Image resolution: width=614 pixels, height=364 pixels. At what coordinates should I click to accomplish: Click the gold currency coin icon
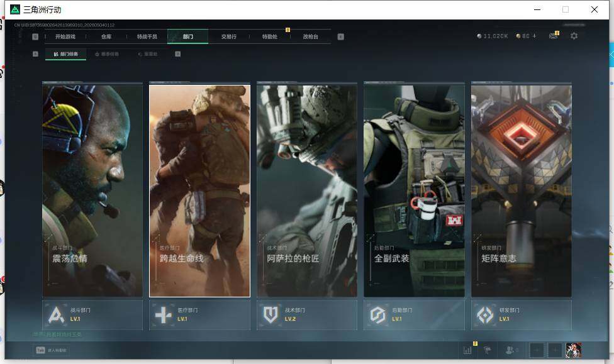tap(518, 36)
